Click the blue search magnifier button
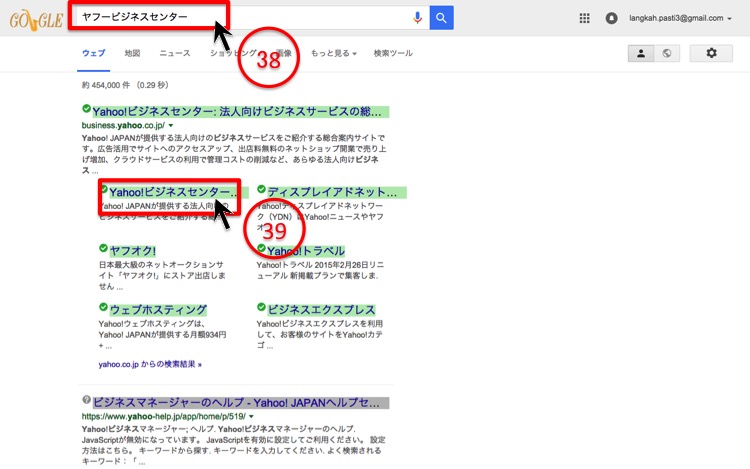Image resolution: width=750 pixels, height=469 pixels. pos(441,18)
